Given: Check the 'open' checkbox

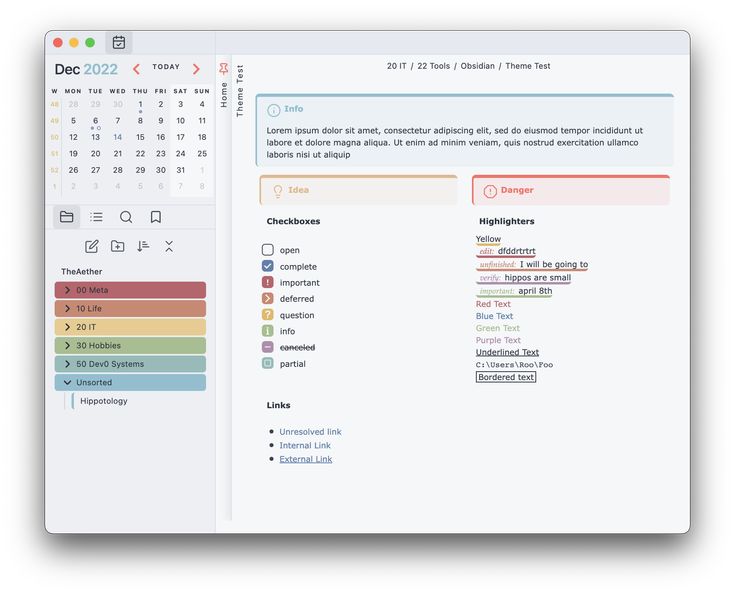Looking at the screenshot, I should point(267,250).
